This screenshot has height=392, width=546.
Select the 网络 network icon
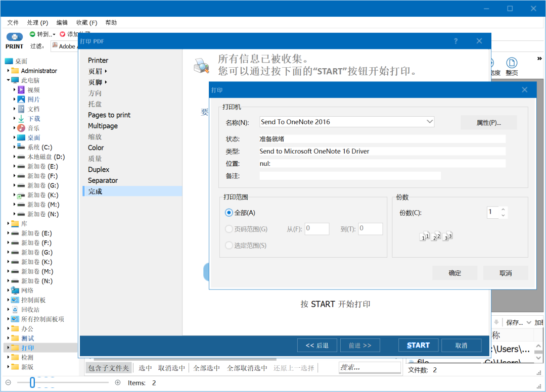coord(15,290)
